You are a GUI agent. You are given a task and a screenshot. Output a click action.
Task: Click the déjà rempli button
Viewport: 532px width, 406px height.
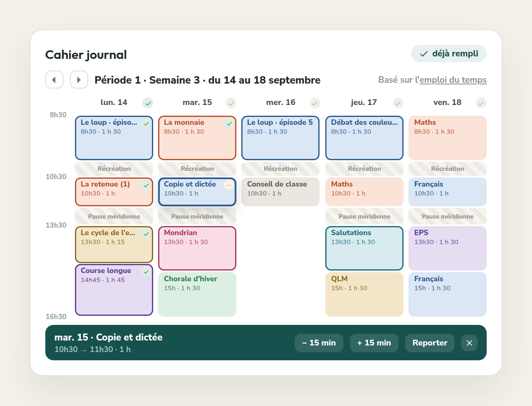(449, 54)
